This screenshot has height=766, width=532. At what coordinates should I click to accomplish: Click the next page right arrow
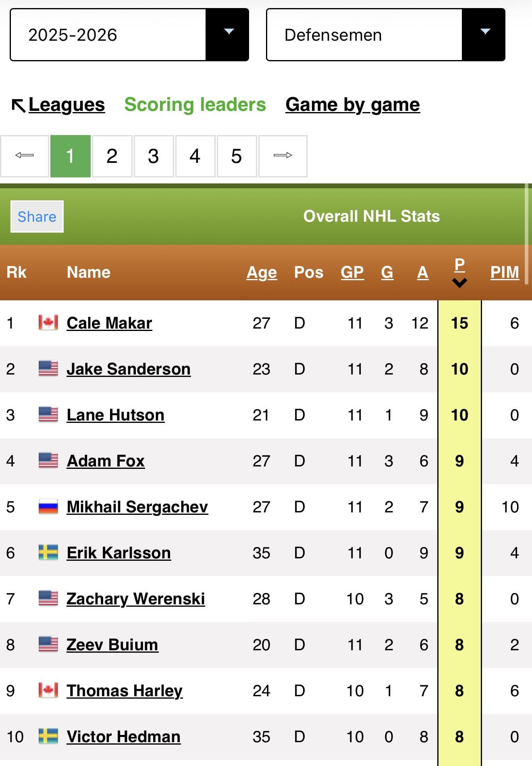[x=283, y=156]
